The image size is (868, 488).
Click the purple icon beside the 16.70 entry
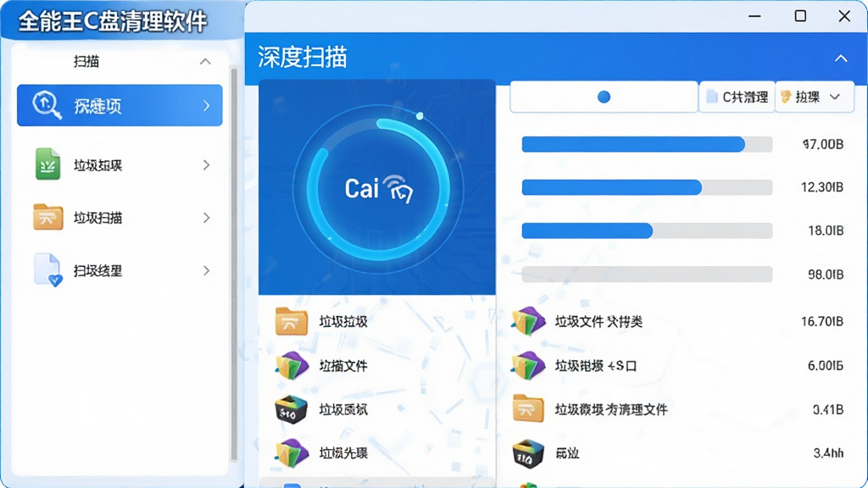coord(527,321)
